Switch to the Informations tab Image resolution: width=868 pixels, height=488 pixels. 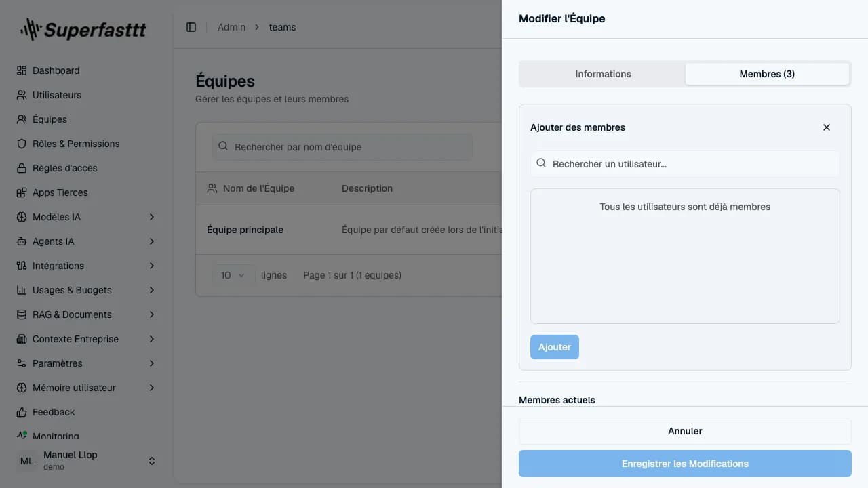[x=603, y=74]
